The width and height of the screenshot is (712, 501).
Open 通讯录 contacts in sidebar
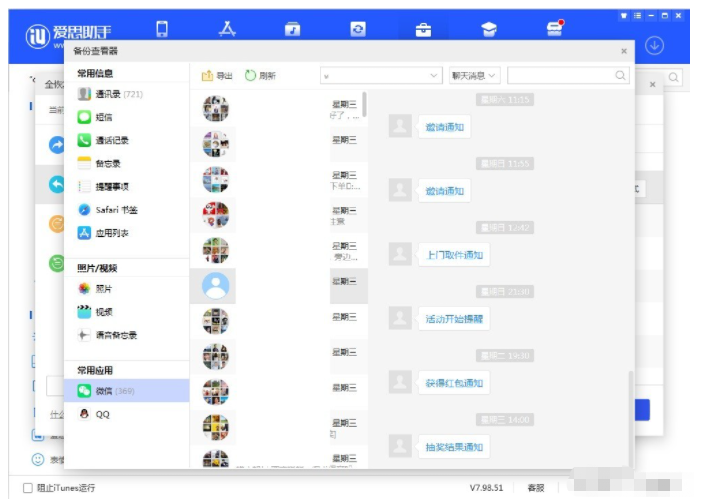pos(118,94)
